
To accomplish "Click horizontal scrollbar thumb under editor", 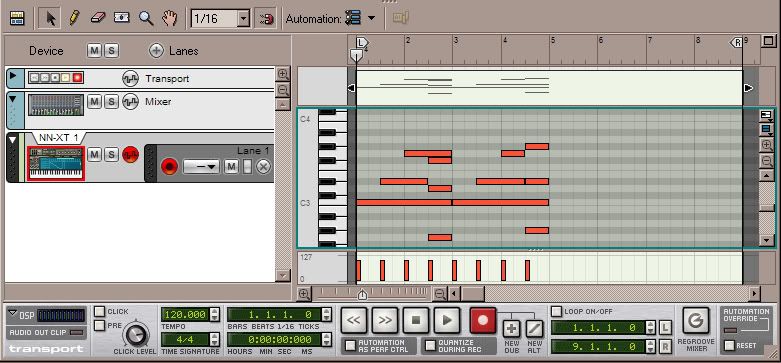I will [x=473, y=294].
